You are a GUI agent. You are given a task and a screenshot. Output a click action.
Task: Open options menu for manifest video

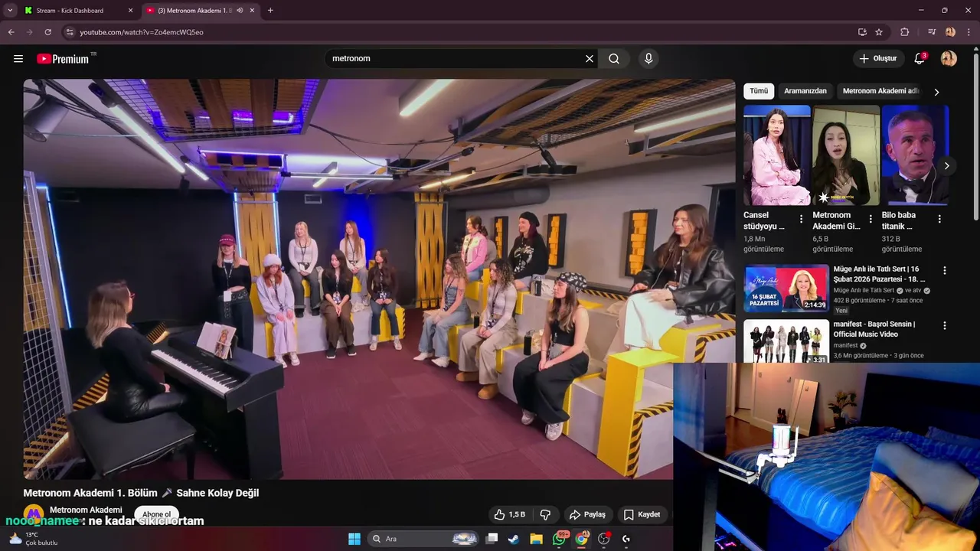click(944, 325)
